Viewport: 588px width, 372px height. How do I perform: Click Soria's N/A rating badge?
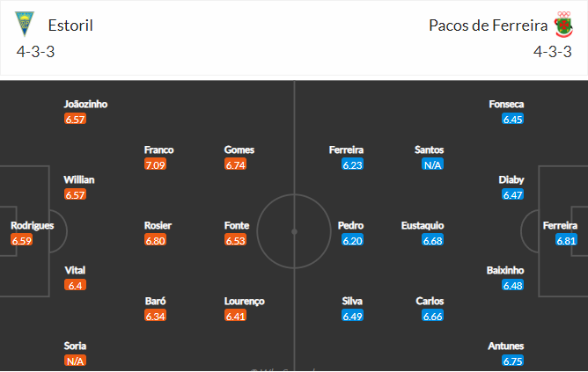pos(75,361)
